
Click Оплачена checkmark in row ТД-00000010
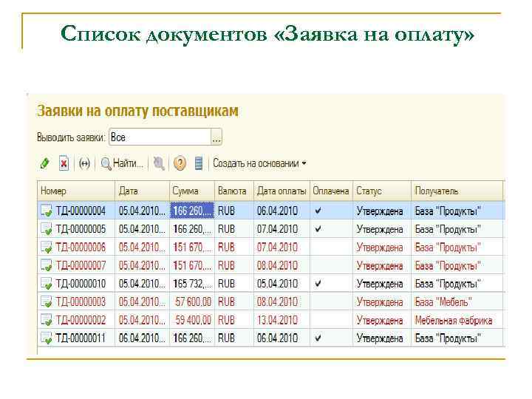(318, 283)
